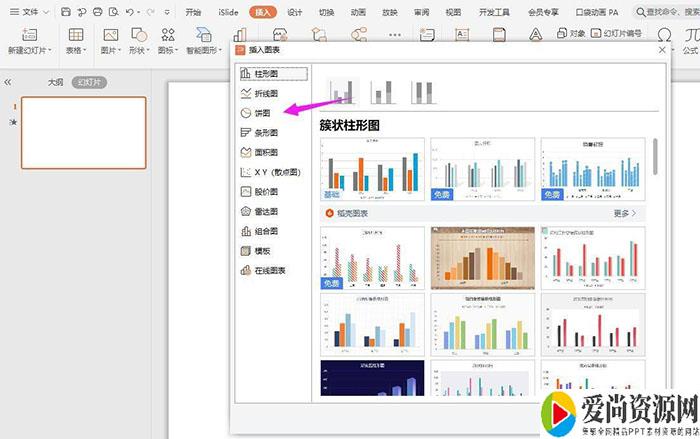Click the 更多 link for more charts

(624, 213)
